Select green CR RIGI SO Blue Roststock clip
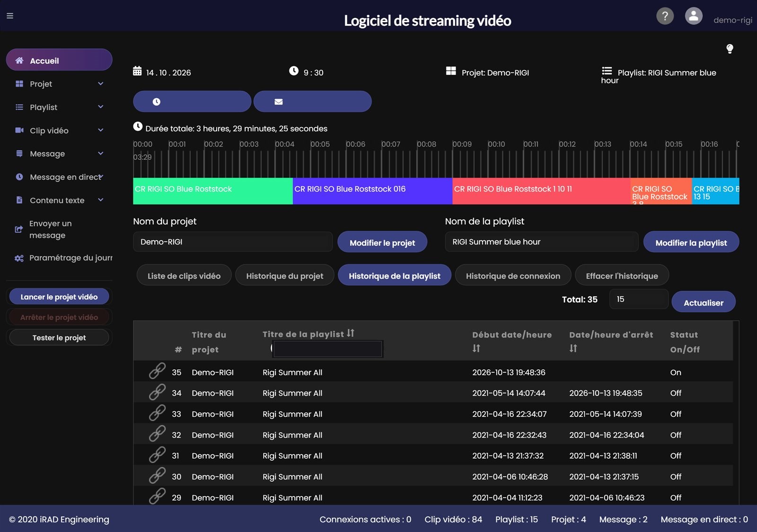This screenshot has width=757, height=532. tap(213, 191)
